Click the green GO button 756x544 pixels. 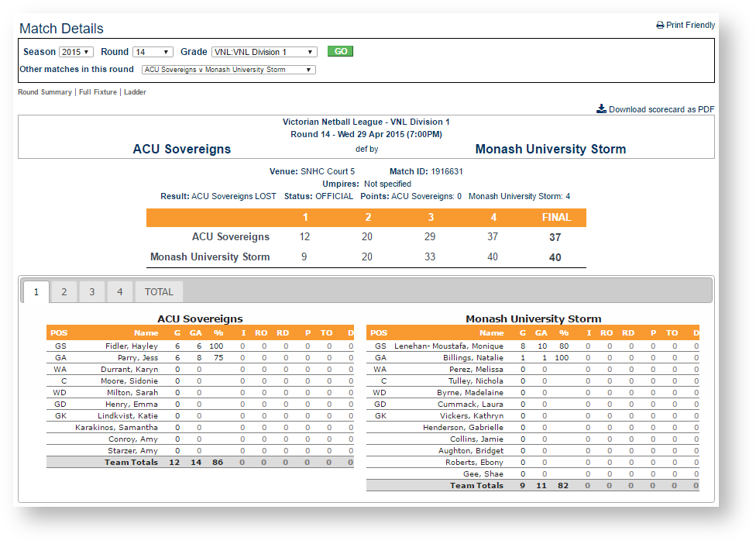tap(340, 51)
